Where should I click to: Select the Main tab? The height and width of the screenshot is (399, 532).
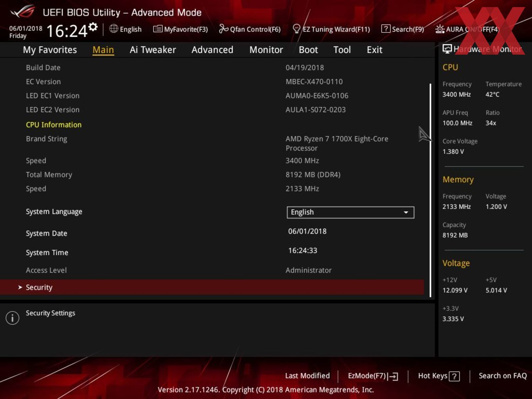[x=103, y=50]
